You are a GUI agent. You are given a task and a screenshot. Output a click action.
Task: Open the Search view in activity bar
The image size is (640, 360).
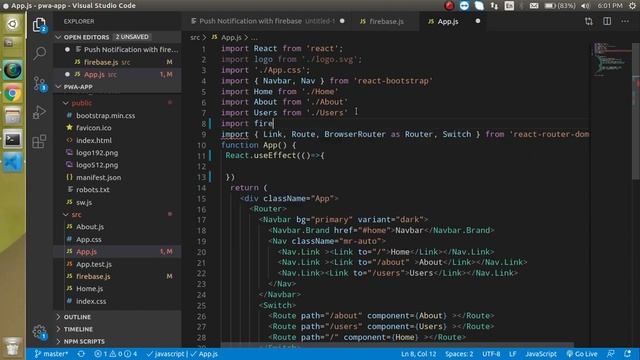pos(39,53)
